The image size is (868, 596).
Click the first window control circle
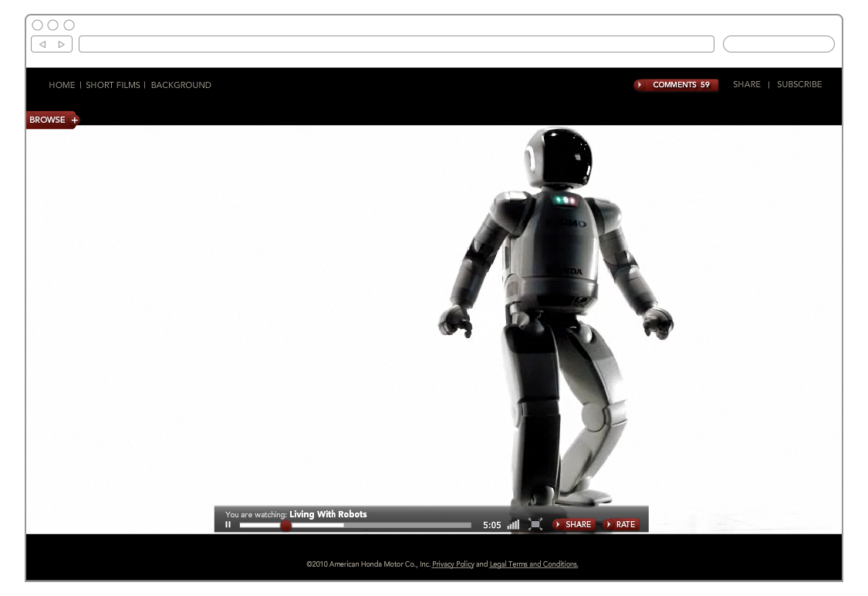tap(37, 25)
